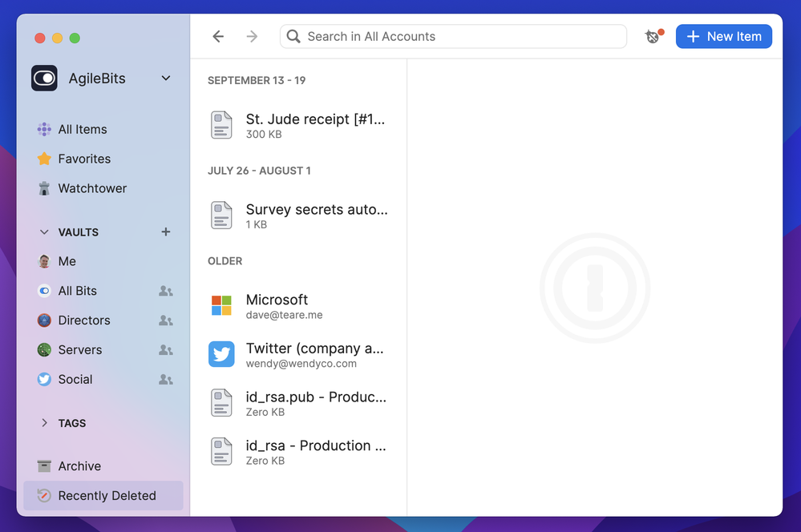Expand the Tags section
The width and height of the screenshot is (801, 532).
click(x=44, y=423)
